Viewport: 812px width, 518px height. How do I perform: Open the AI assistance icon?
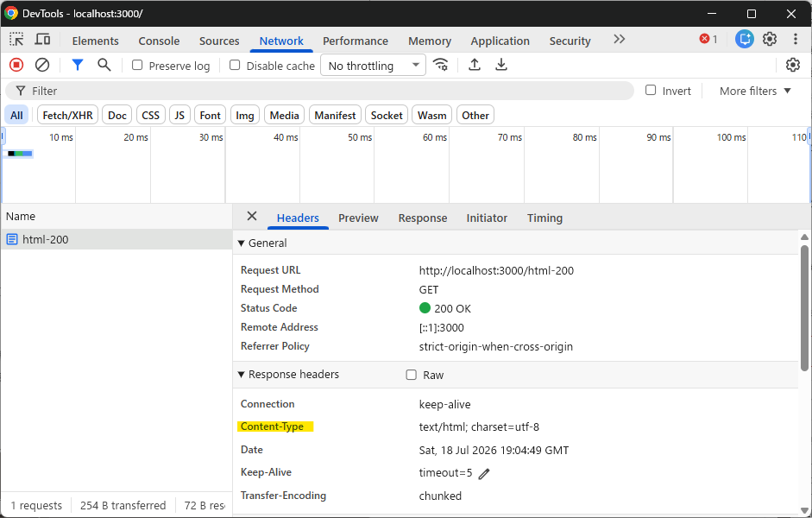[x=744, y=39]
